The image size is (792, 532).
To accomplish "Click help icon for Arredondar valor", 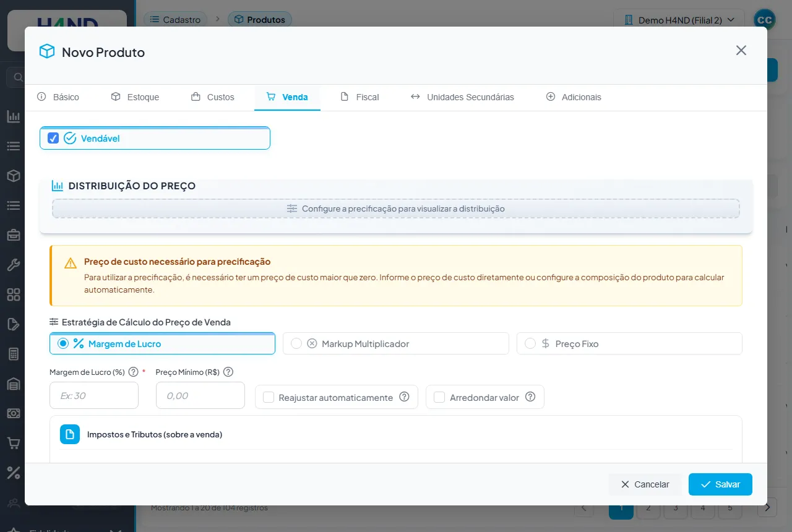I will pyautogui.click(x=530, y=397).
